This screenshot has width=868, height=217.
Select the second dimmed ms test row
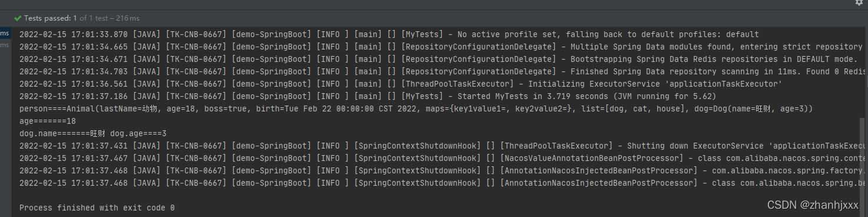click(5, 46)
